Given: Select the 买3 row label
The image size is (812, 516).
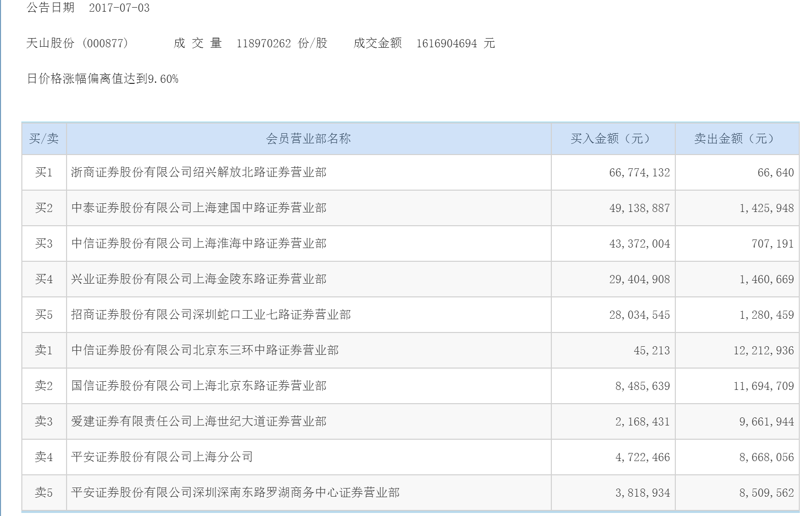Looking at the screenshot, I should pos(44,244).
